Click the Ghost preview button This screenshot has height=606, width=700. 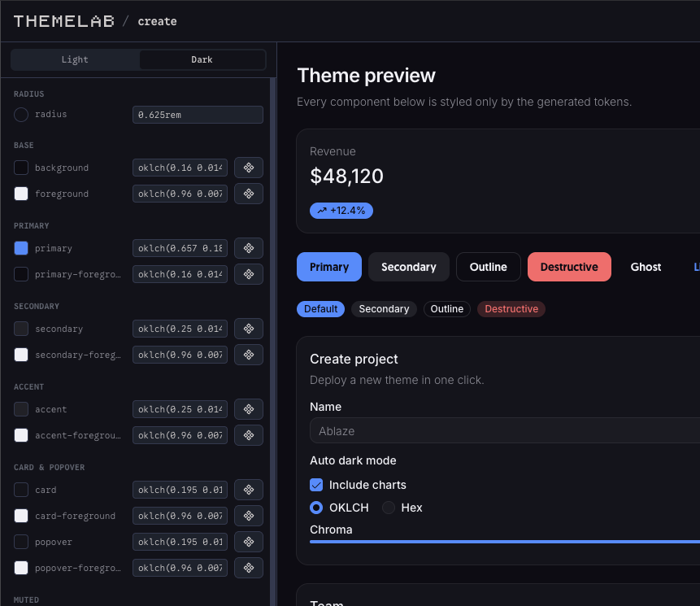click(x=646, y=267)
